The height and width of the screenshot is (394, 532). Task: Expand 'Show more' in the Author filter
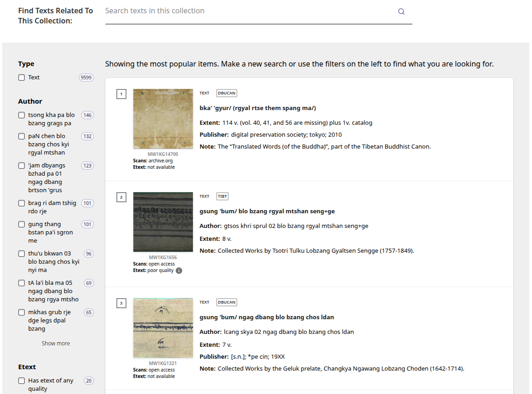[55, 343]
